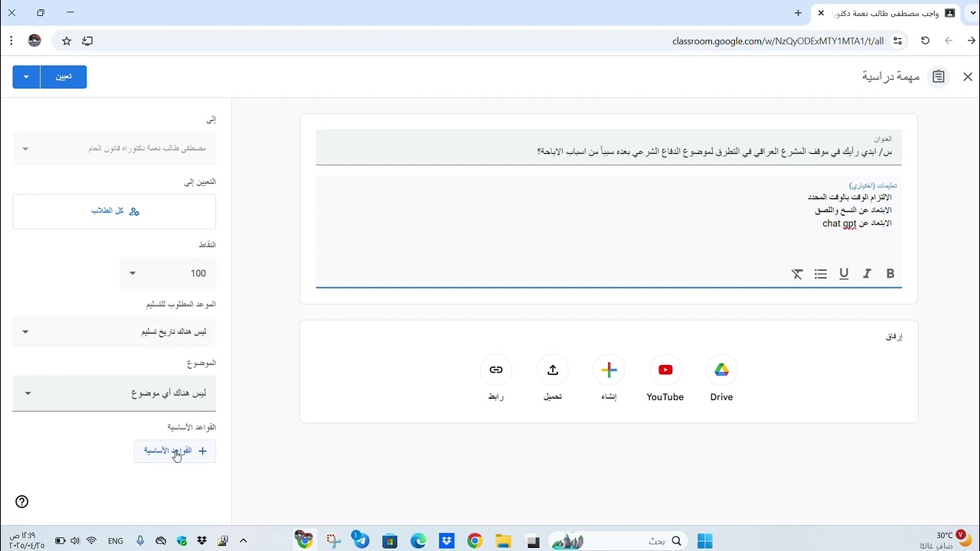Open the class selector dropdown
Viewport: 980px width, 551px height.
click(114, 148)
